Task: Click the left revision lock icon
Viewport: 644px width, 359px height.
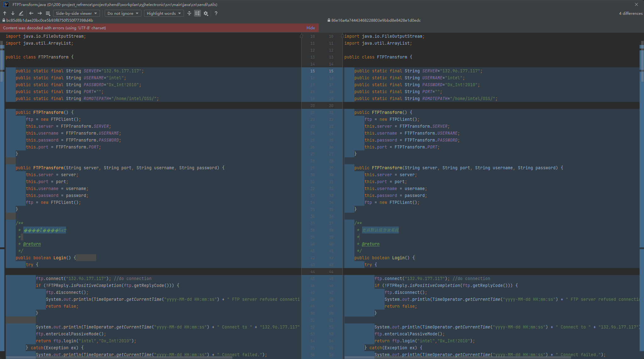Action: (x=4, y=20)
